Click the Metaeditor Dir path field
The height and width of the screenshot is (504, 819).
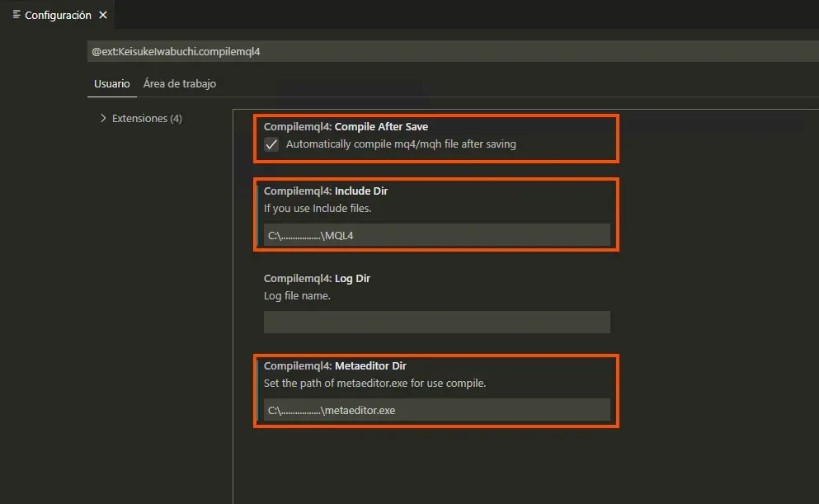436,410
